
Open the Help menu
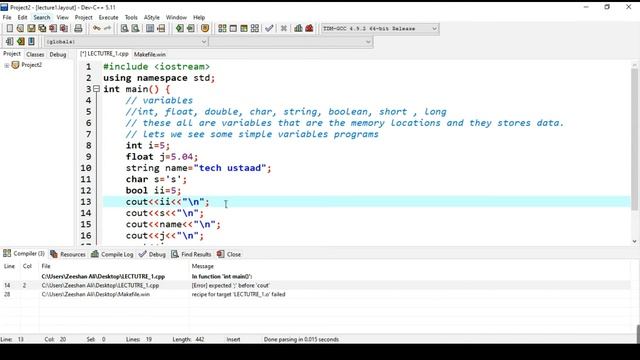tap(199, 17)
